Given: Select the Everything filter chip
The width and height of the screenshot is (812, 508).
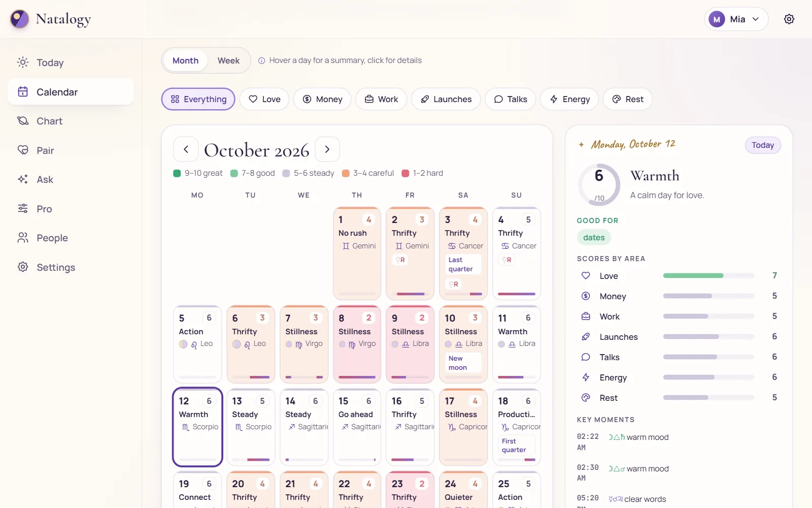Looking at the screenshot, I should 198,99.
